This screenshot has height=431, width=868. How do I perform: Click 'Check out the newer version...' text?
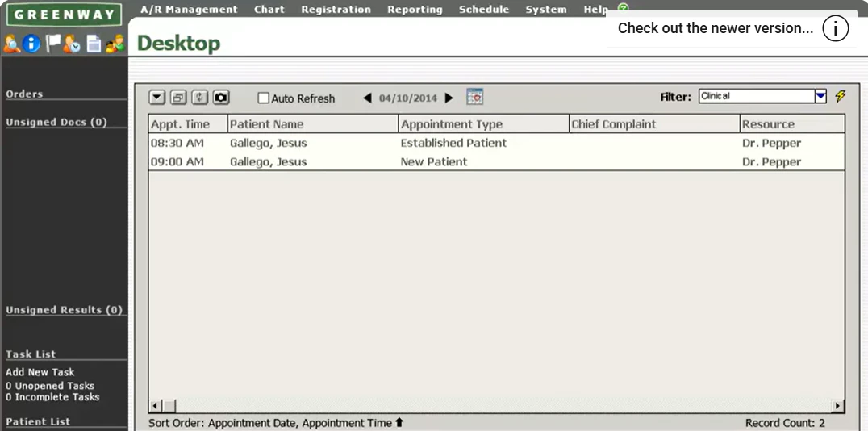(716, 28)
